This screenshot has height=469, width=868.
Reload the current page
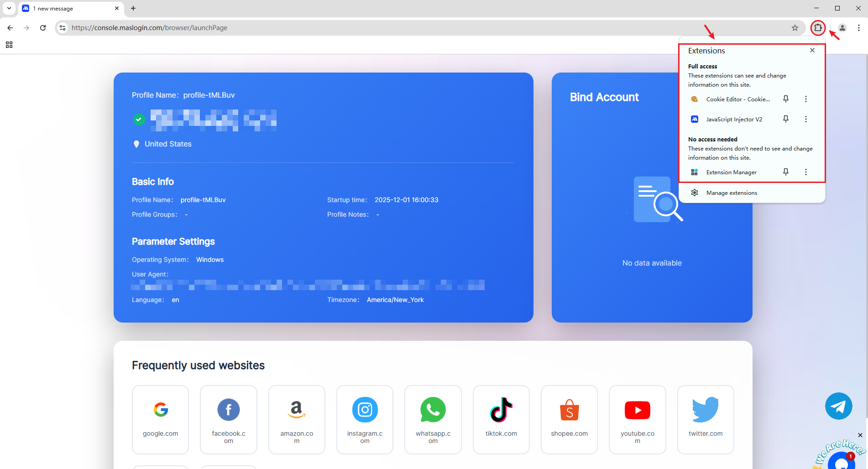43,28
